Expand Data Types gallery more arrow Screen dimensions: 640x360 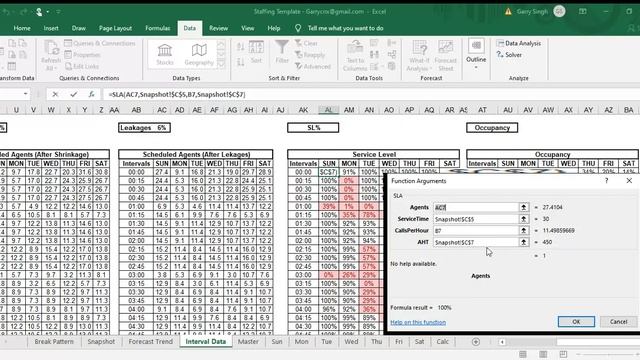click(222, 64)
